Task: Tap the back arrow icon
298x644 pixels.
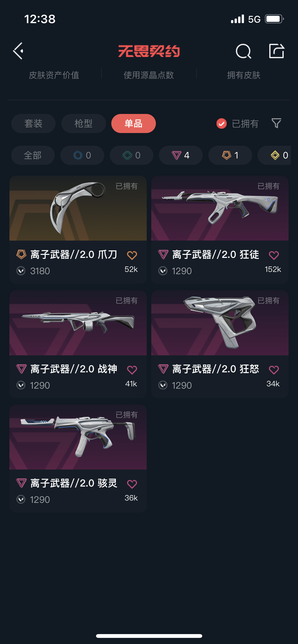Action: pos(18,51)
